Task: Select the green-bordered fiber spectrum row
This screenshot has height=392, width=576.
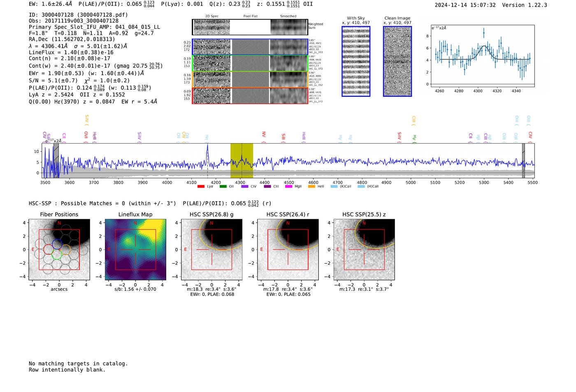Action: click(x=250, y=63)
